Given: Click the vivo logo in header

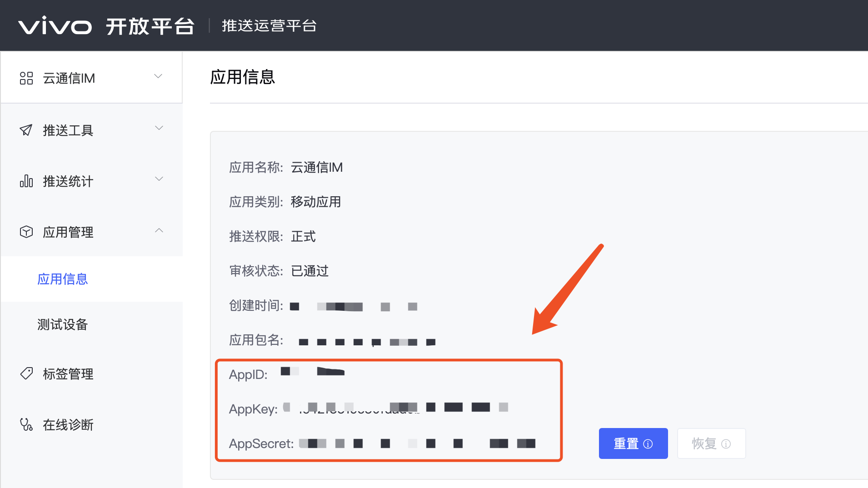Looking at the screenshot, I should [55, 26].
